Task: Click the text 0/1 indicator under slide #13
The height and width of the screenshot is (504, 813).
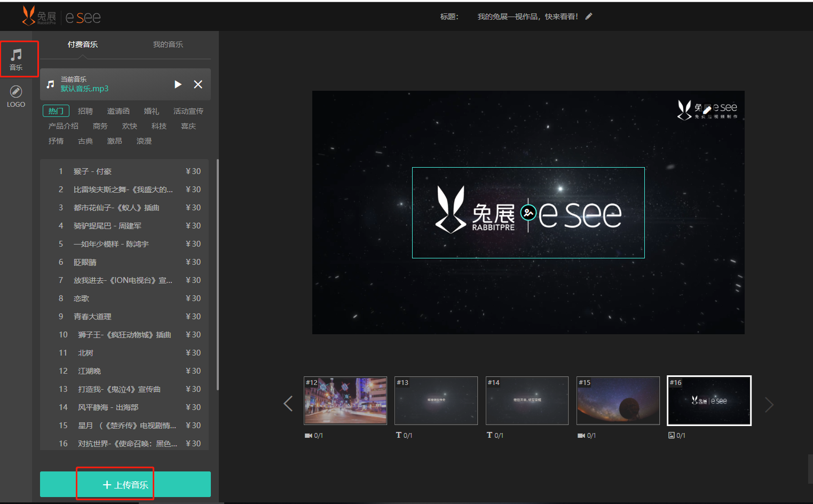Action: [404, 436]
